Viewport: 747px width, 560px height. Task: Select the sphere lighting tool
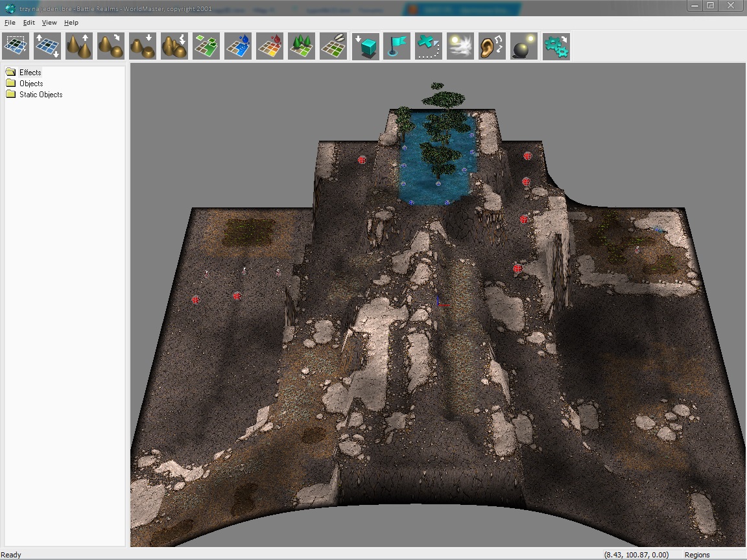(524, 46)
